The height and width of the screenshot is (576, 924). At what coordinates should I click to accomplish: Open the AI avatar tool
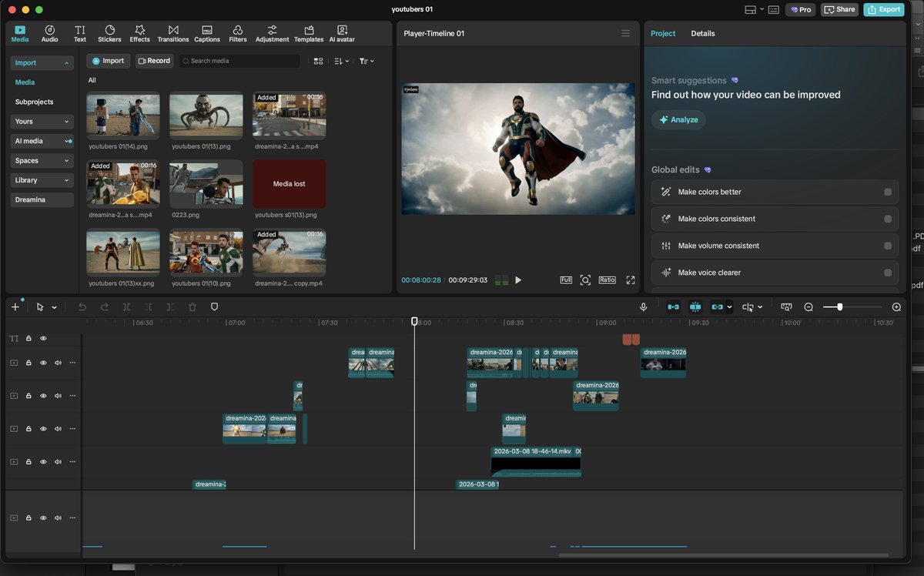341,33
